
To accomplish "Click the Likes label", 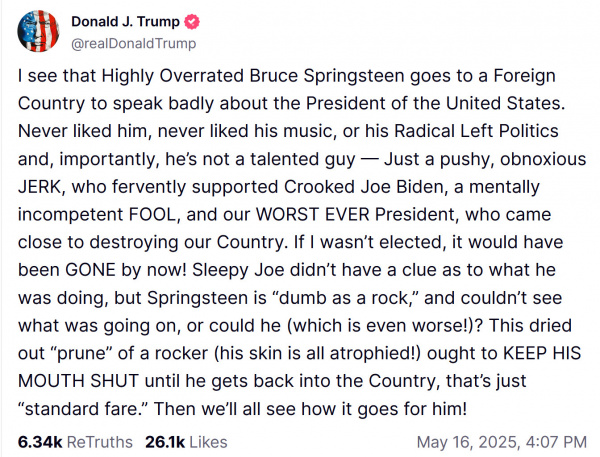I will pos(208,440).
